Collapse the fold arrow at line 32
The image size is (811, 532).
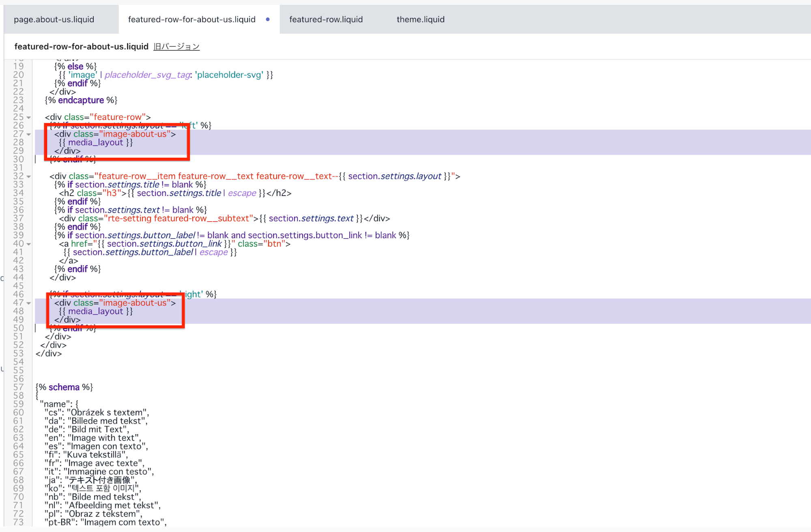coord(29,177)
